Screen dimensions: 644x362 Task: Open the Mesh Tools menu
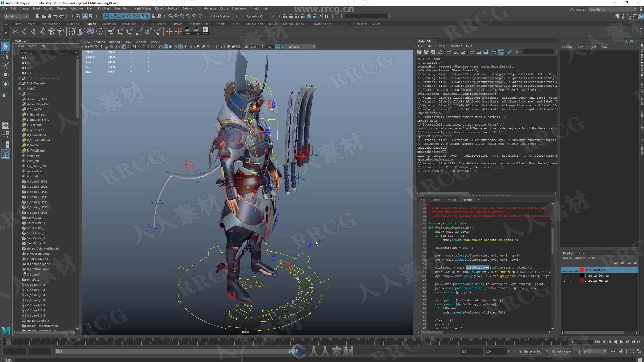122,8
